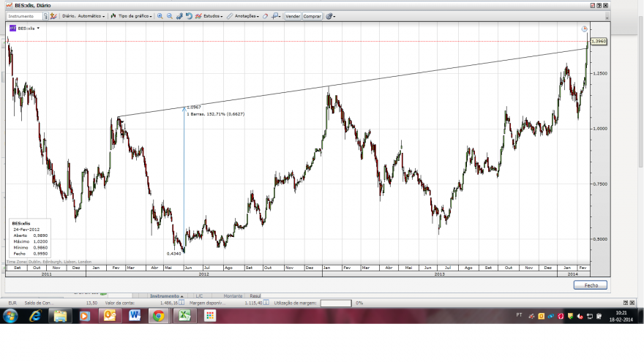
Task: Open the chart wizard icon after Instrumento field
Action: tap(53, 16)
